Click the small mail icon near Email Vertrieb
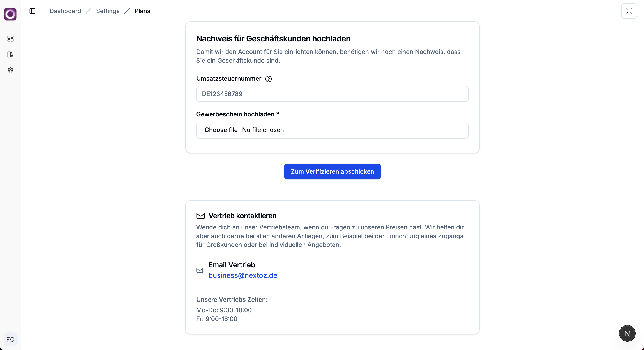 [200, 270]
